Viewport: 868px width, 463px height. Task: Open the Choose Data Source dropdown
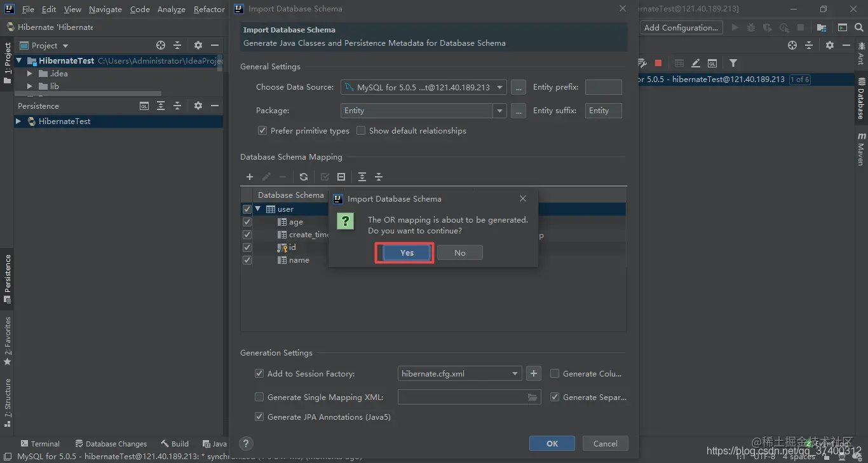(x=500, y=87)
